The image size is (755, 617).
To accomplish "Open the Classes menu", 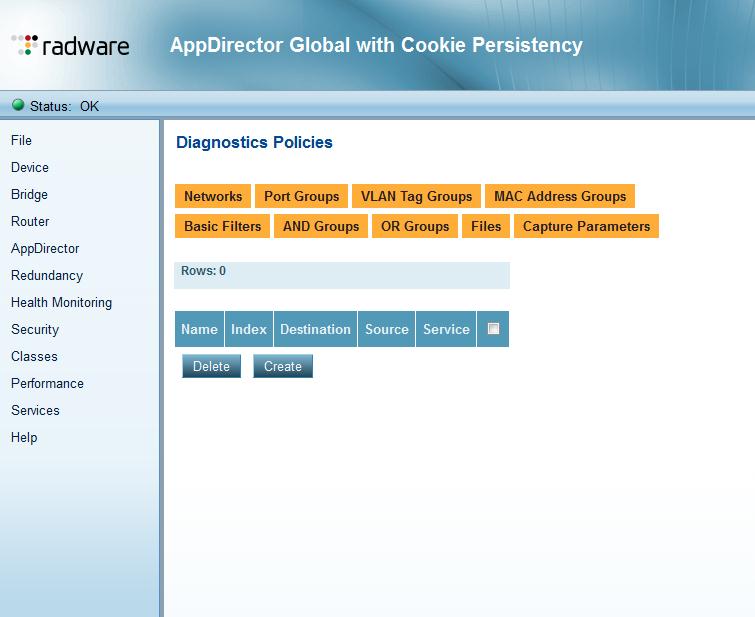I will coord(34,356).
